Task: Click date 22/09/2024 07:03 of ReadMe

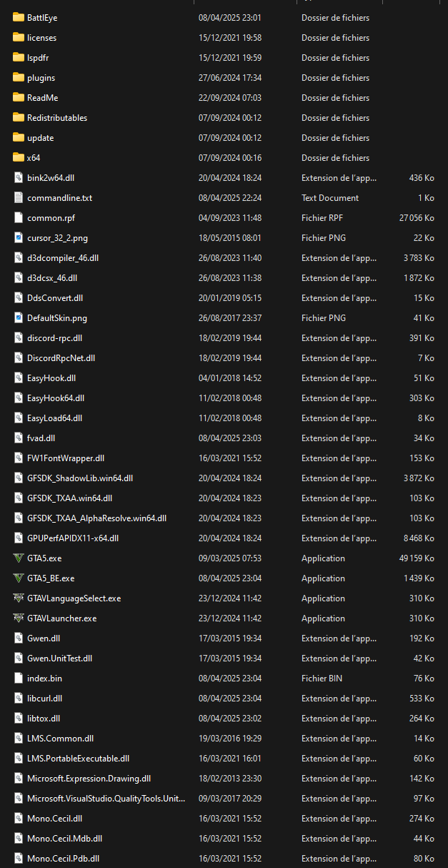Action: coord(229,97)
